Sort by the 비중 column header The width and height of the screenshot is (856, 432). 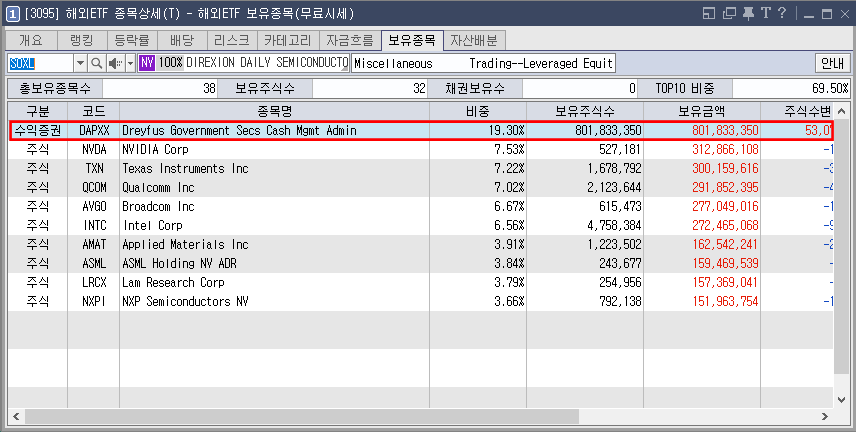(x=478, y=111)
